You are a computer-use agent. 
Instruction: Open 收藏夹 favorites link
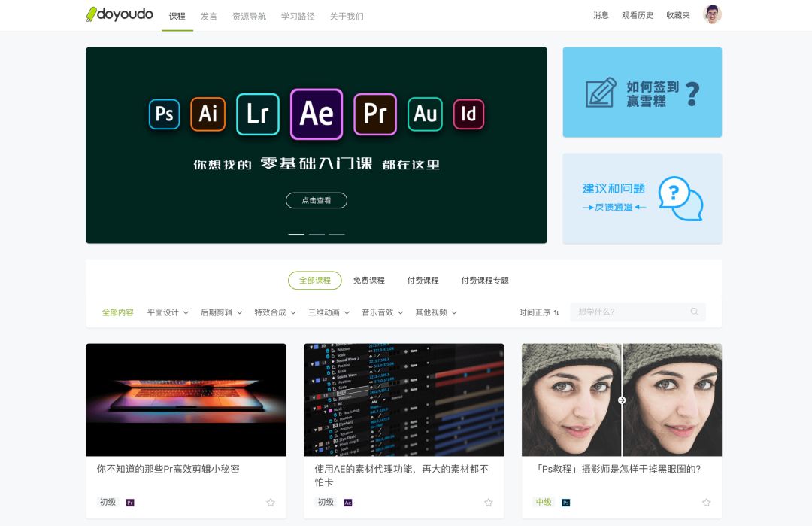(x=678, y=15)
